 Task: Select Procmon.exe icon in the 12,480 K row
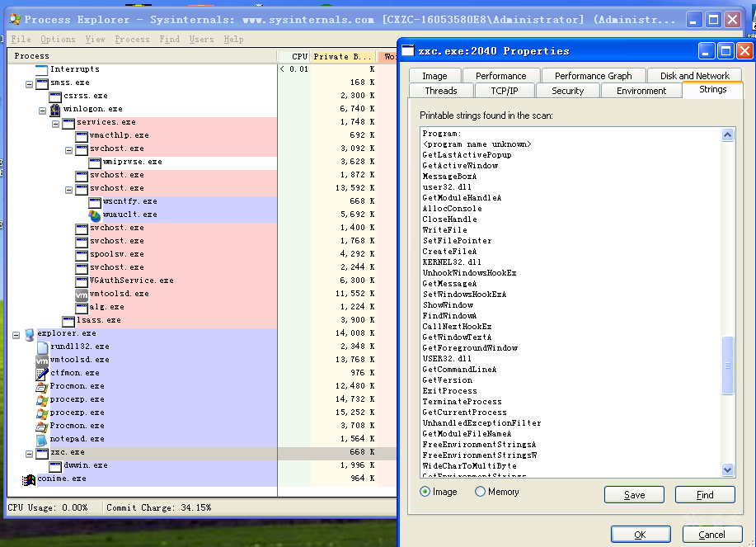[42, 386]
